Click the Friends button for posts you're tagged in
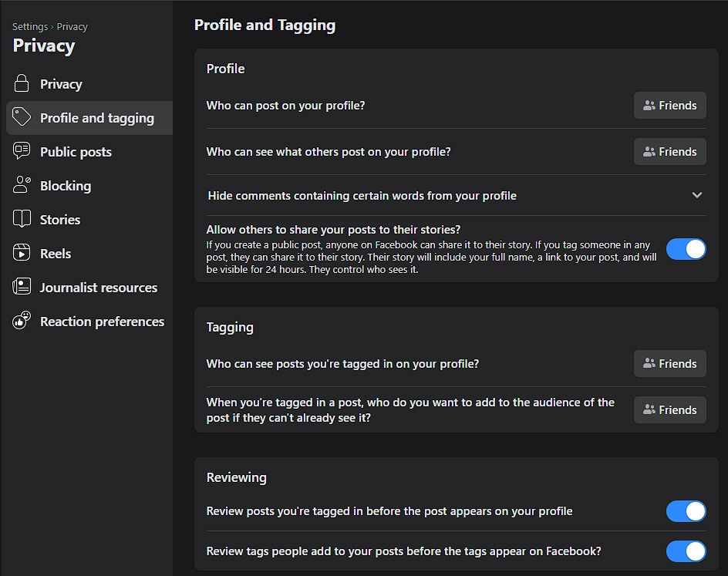The width and height of the screenshot is (728, 576). (x=669, y=363)
